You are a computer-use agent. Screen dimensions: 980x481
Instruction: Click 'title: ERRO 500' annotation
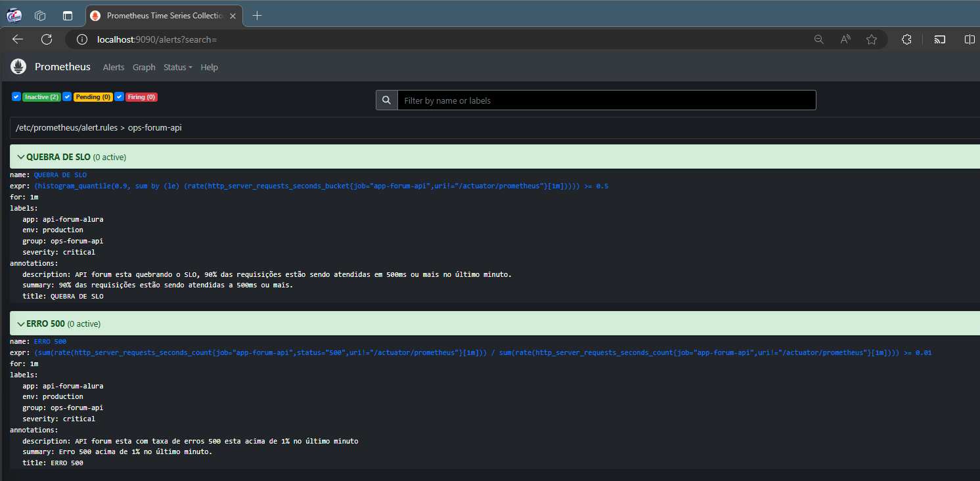53,463
